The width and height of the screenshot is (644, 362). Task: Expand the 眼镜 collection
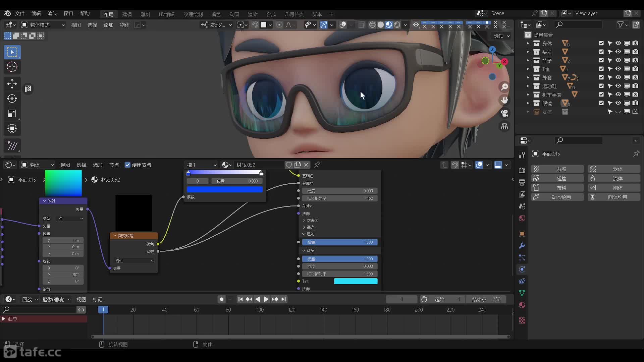click(528, 103)
